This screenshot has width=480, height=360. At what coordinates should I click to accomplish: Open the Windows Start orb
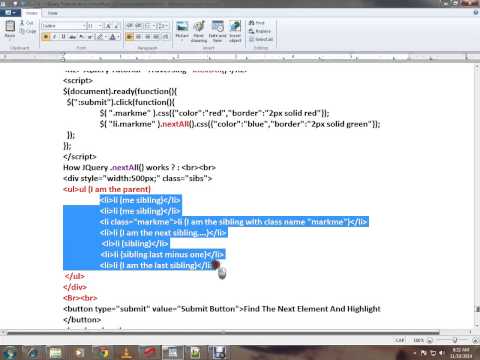[10, 353]
